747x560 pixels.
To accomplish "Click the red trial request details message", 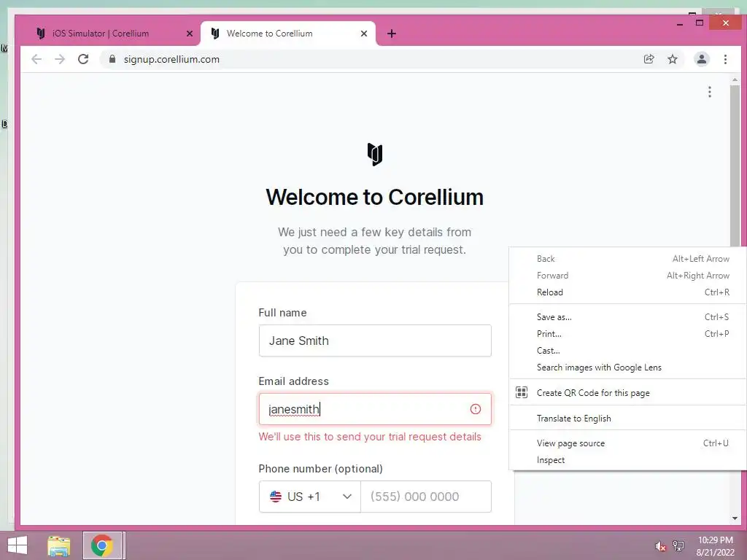I will (x=370, y=437).
